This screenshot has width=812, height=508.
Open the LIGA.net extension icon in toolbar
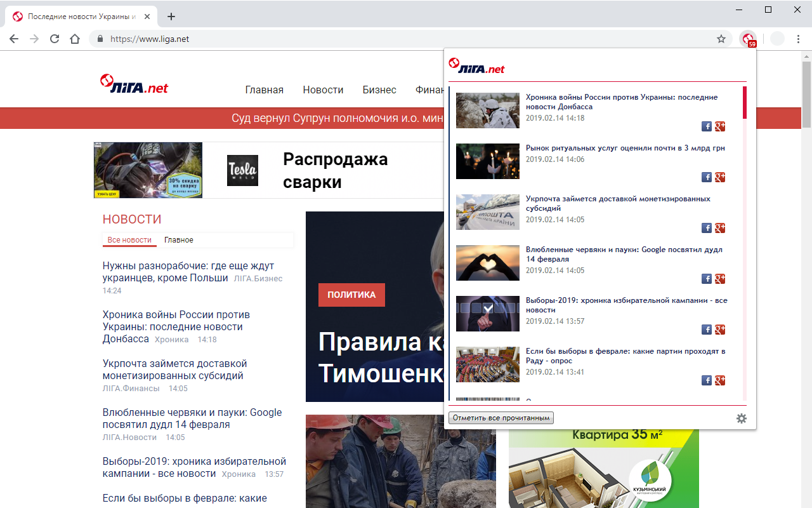pos(749,39)
